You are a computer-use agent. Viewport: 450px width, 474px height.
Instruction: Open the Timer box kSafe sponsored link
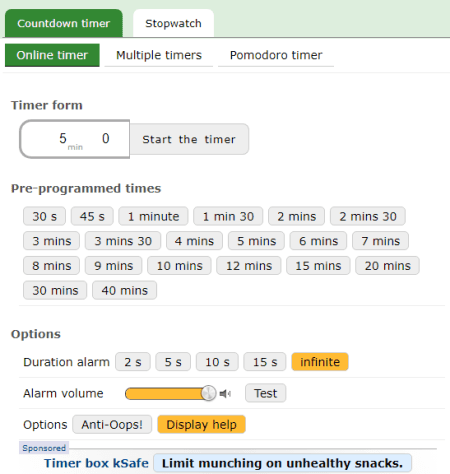point(96,463)
